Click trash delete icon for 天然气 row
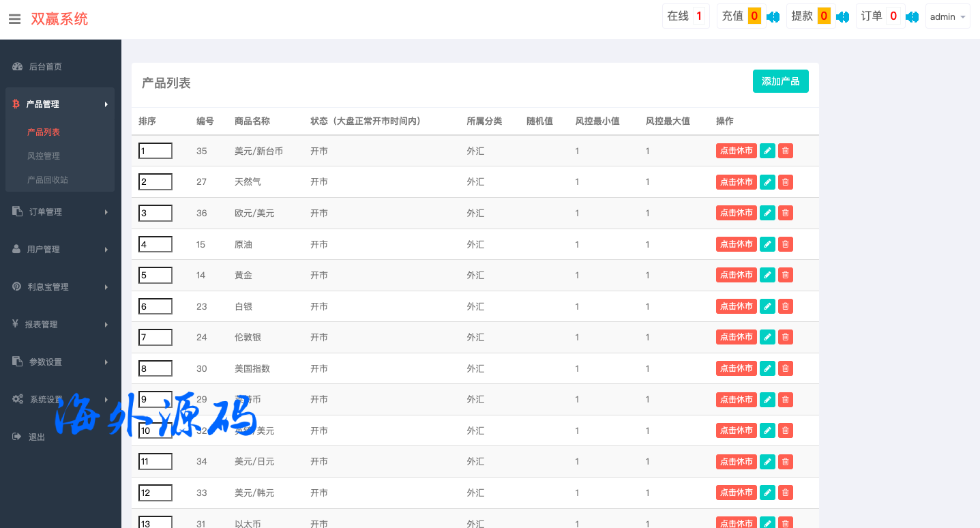 pyautogui.click(x=786, y=182)
